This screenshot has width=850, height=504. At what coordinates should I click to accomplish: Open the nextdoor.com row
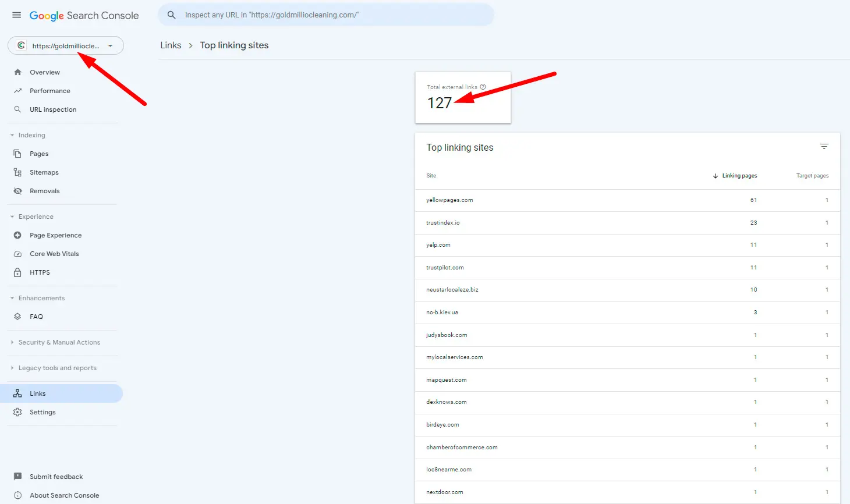click(628, 492)
